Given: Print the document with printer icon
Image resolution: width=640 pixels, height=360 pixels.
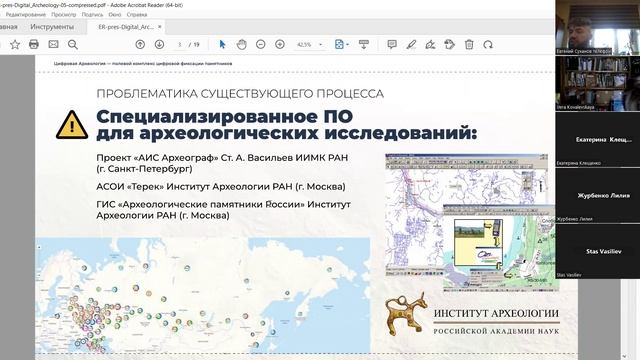Looking at the screenshot, I should pos(34,44).
